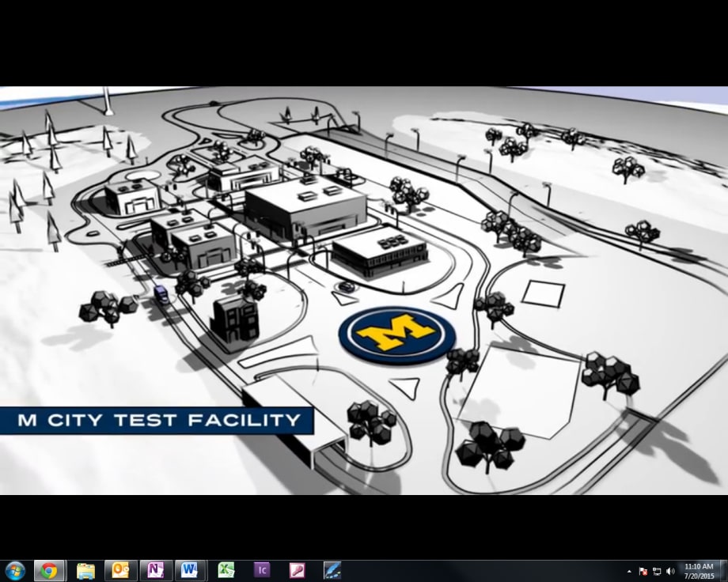The image size is (728, 582).
Task: Open the blue feather pen app icon
Action: 332,570
